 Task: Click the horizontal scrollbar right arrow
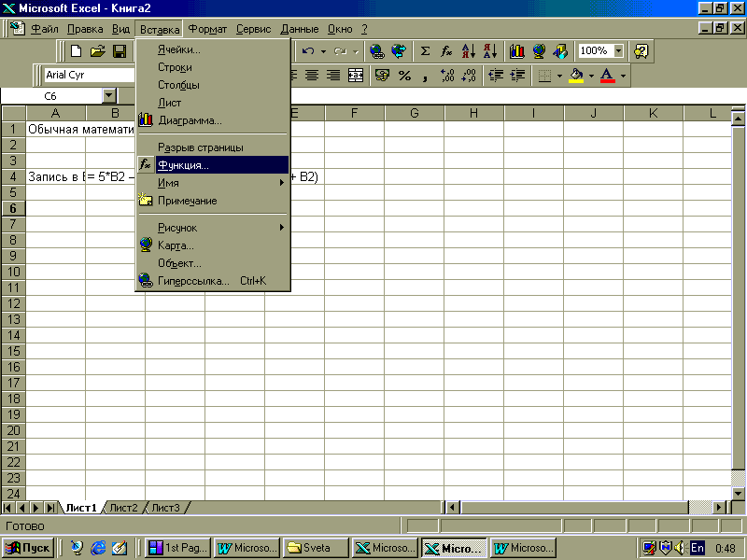point(719,508)
